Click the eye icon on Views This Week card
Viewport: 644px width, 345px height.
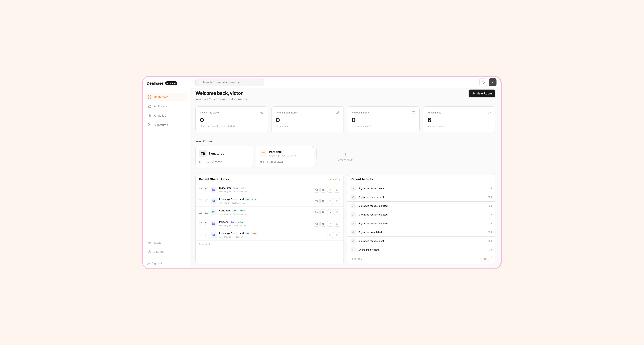[x=262, y=113]
